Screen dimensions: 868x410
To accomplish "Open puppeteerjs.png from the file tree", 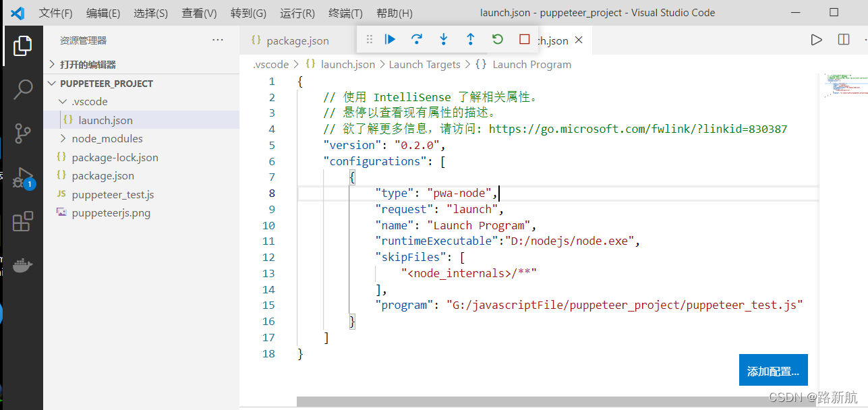I will (142, 213).
